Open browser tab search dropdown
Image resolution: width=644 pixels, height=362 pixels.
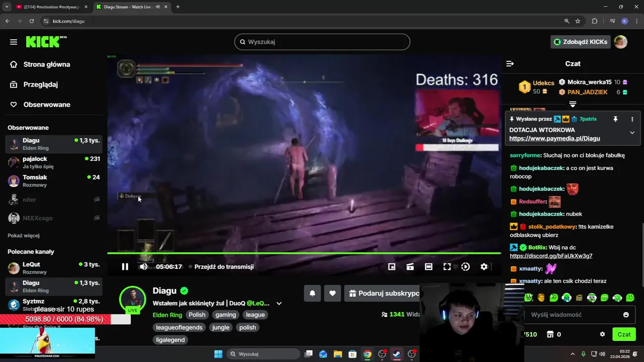pyautogui.click(x=7, y=7)
